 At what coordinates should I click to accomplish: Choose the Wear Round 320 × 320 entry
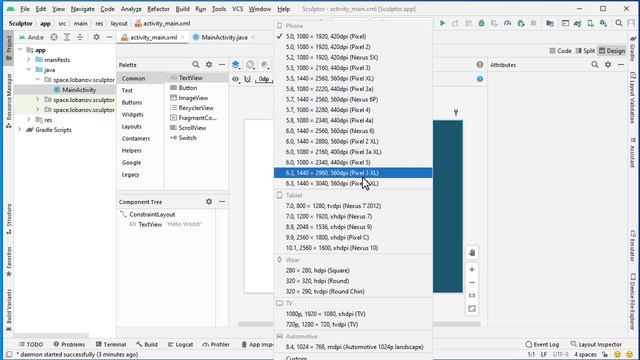coord(353,281)
